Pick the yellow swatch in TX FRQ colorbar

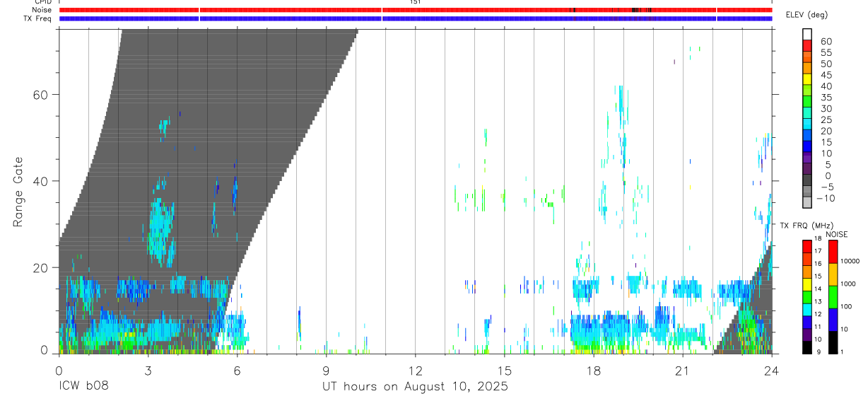(x=807, y=284)
